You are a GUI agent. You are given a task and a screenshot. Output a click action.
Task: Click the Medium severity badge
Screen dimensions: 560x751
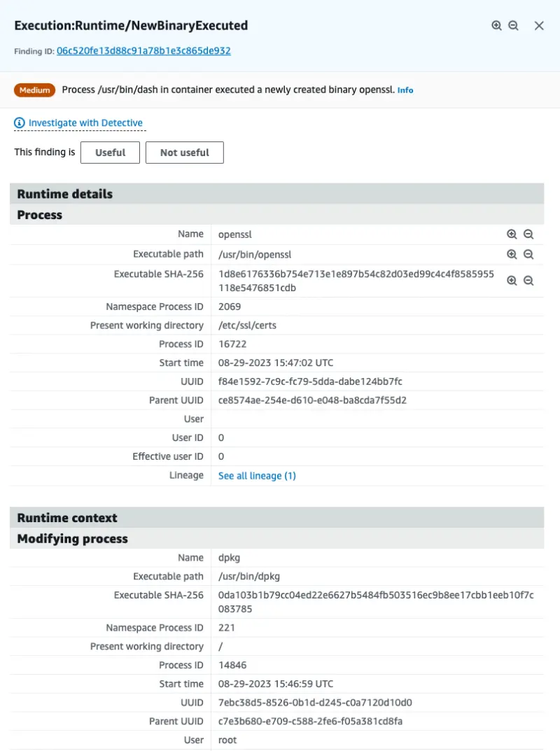pos(34,90)
